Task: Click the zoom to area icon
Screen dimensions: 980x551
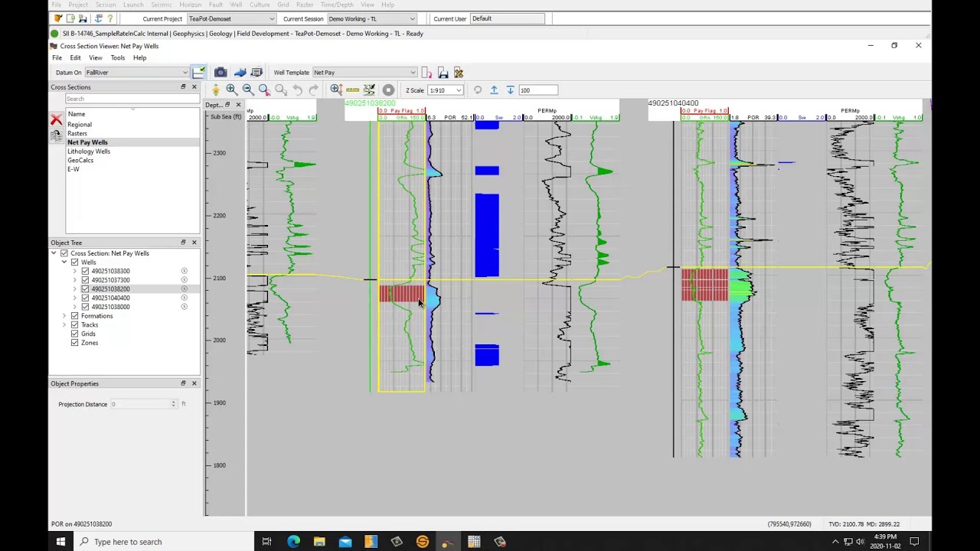Action: coord(264,90)
